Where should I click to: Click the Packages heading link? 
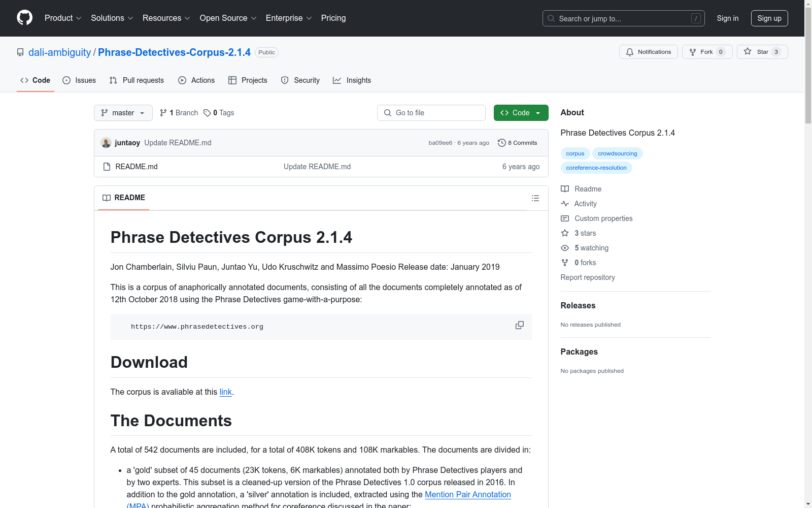click(579, 352)
